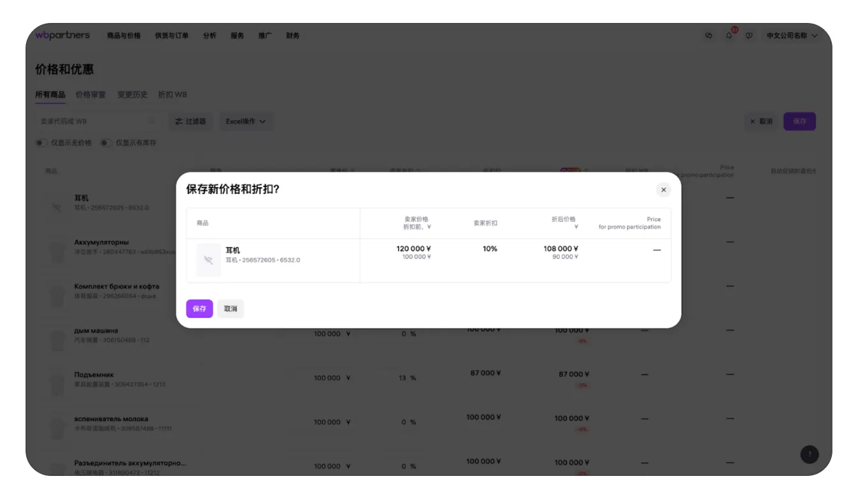Toggle the 仅显示有库存 switch
The image size is (858, 504).
[x=106, y=143]
